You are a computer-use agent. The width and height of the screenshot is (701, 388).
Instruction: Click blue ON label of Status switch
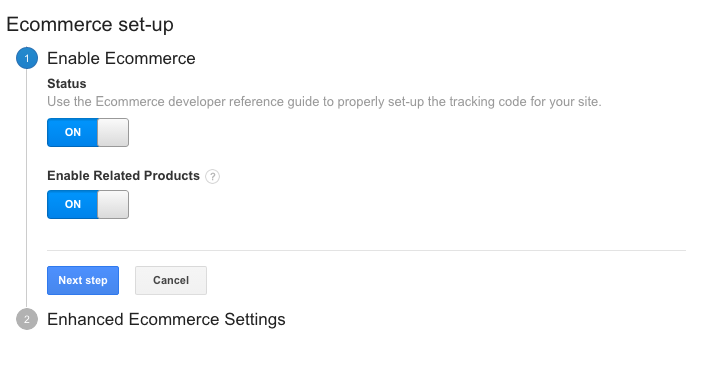pyautogui.click(x=72, y=132)
